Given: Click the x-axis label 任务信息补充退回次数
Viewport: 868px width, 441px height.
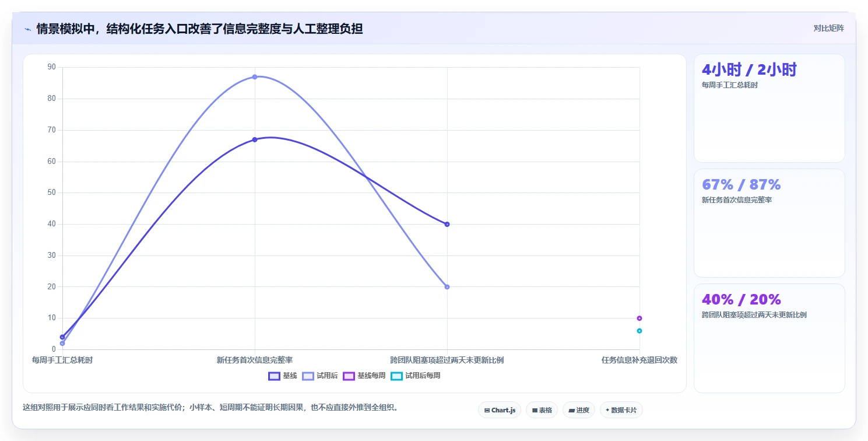Looking at the screenshot, I should [x=639, y=360].
